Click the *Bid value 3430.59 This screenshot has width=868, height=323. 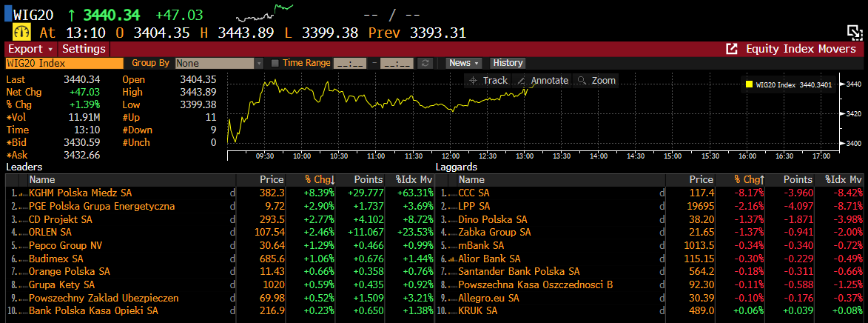81,143
